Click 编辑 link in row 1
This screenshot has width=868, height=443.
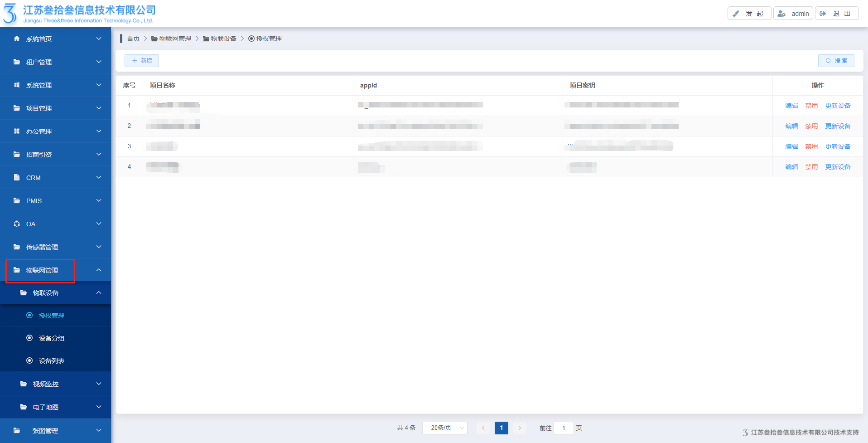pyautogui.click(x=791, y=106)
